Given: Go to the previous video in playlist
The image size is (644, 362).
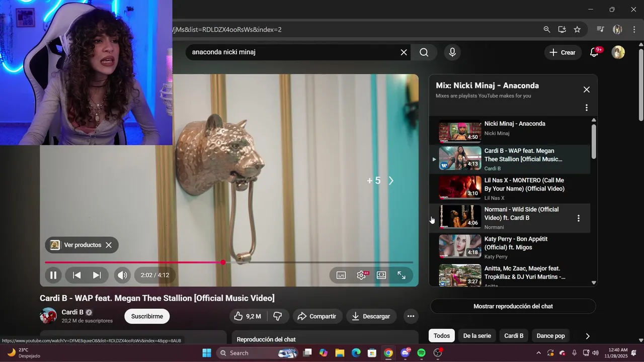Looking at the screenshot, I should [77, 275].
